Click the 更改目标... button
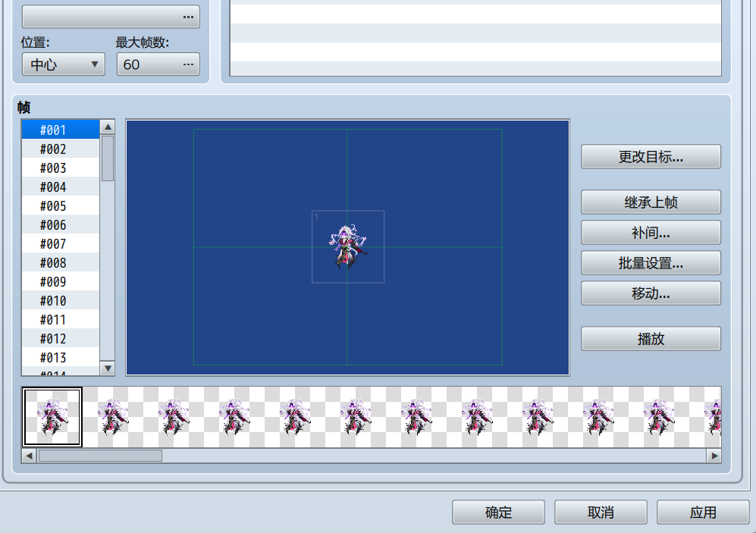This screenshot has width=756, height=533. (651, 157)
